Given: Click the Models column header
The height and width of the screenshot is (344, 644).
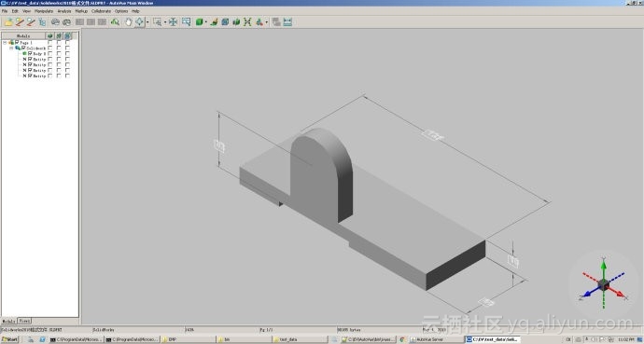Looking at the screenshot, I should [x=23, y=36].
